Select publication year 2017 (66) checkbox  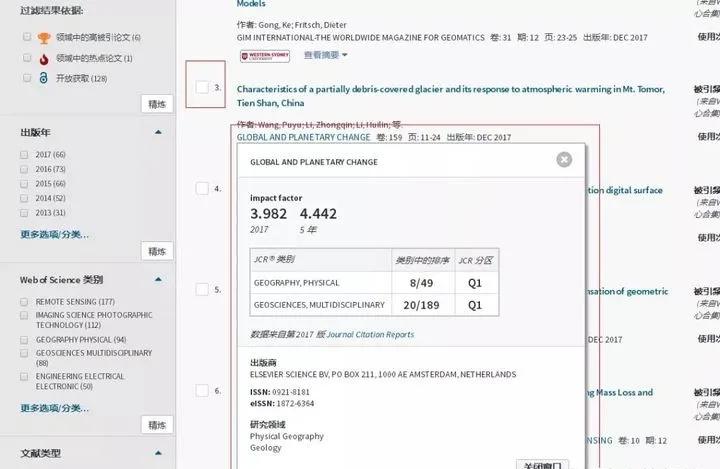(24, 155)
